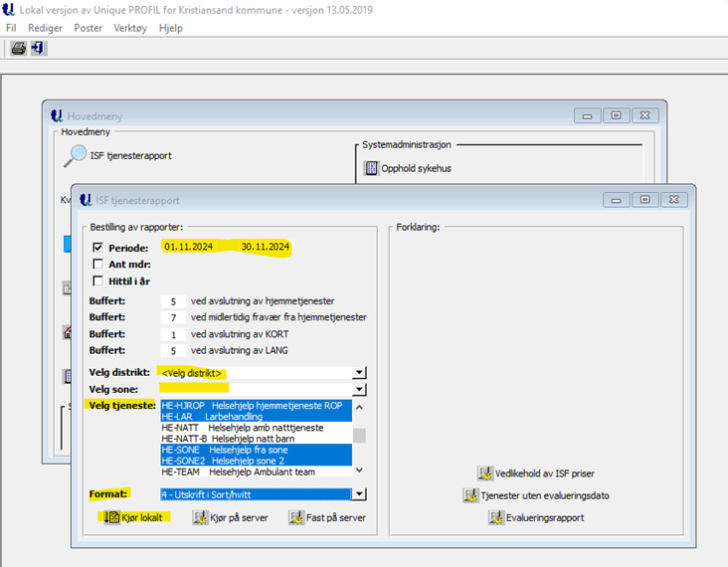Click Vedlikehold av ISF priser icon
Screen dimensions: 728x567
click(x=485, y=473)
